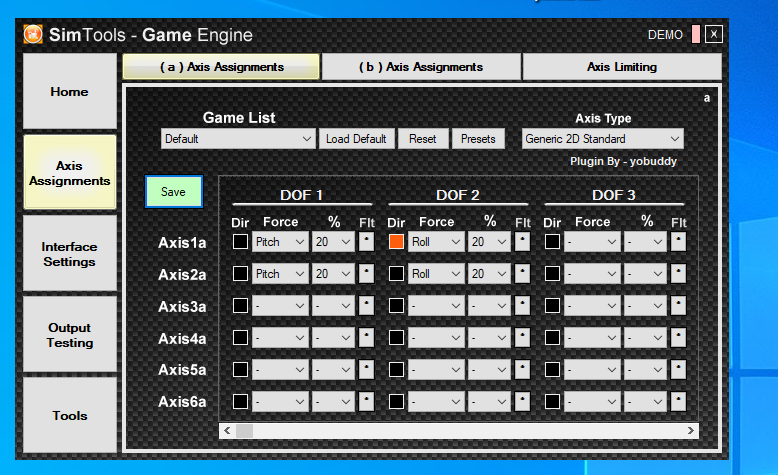Open the Game List dropdown showing Default
The width and height of the screenshot is (778, 475).
coord(238,139)
